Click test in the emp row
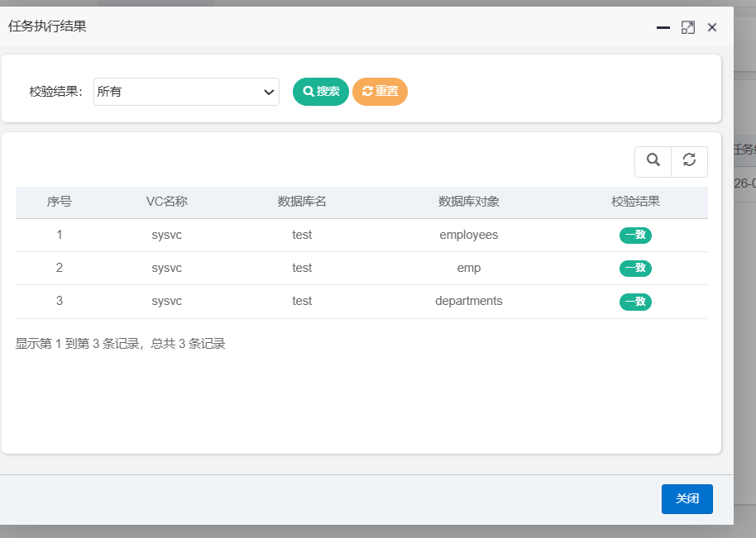Image resolution: width=756 pixels, height=538 pixels. [302, 268]
